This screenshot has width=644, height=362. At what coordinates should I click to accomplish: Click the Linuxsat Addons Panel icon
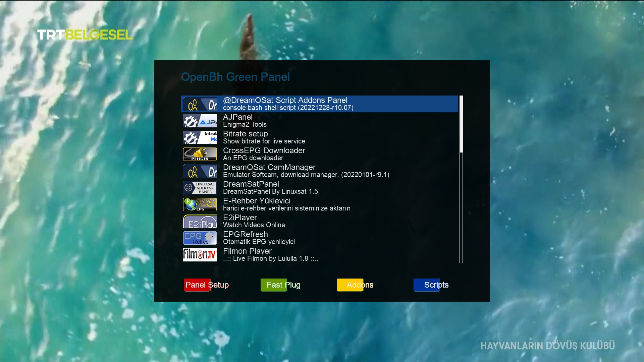click(200, 188)
